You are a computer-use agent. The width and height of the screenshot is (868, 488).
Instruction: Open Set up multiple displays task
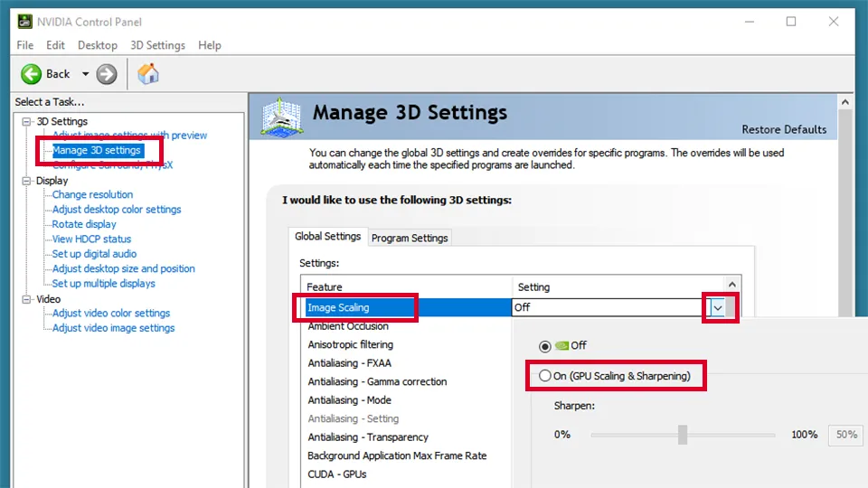click(103, 284)
